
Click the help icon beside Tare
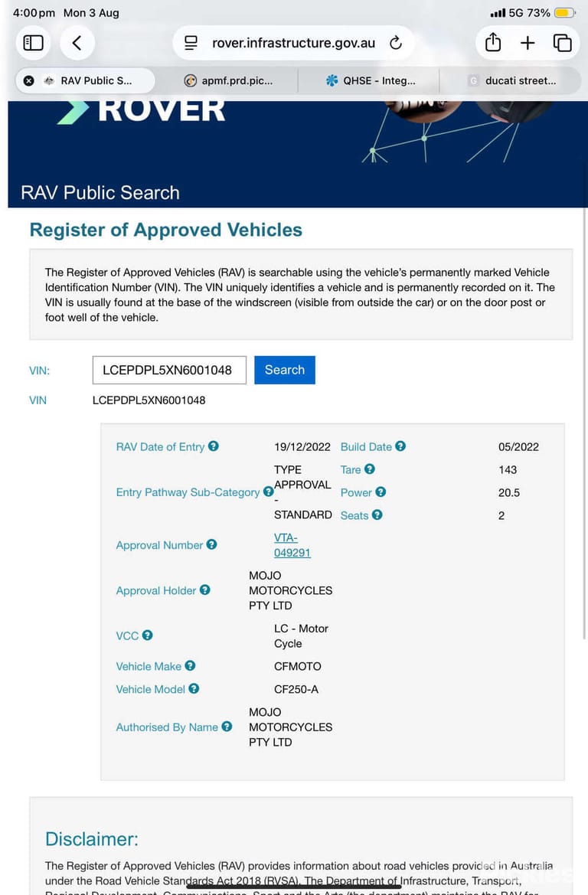[369, 469]
